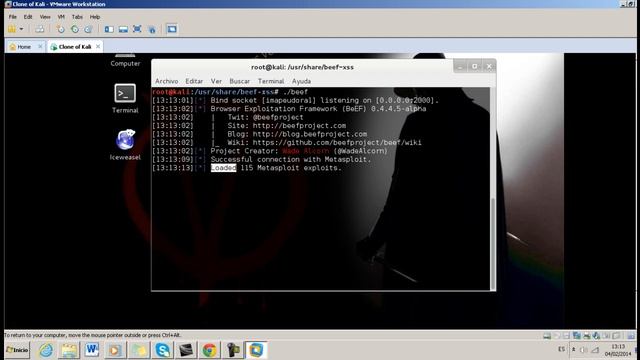
Task: Open the VMware View menu
Action: [45, 17]
